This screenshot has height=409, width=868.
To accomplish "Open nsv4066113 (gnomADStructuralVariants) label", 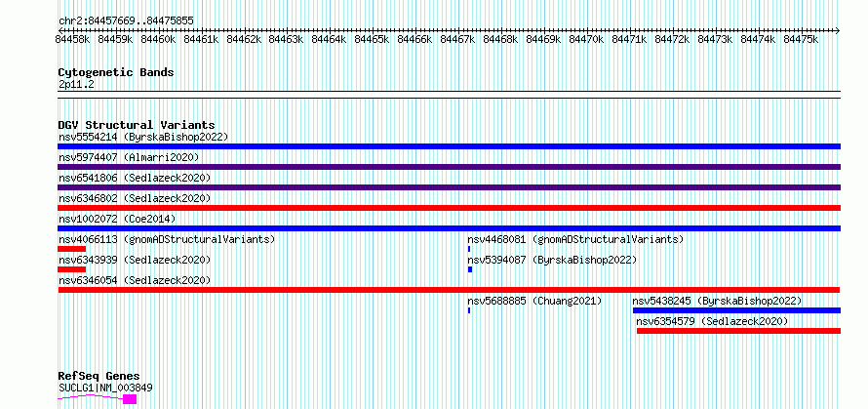I will pyautogui.click(x=167, y=239).
